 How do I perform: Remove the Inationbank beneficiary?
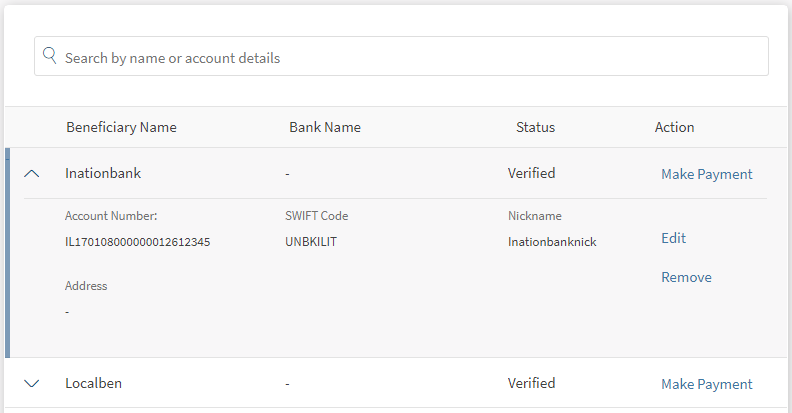coord(686,277)
